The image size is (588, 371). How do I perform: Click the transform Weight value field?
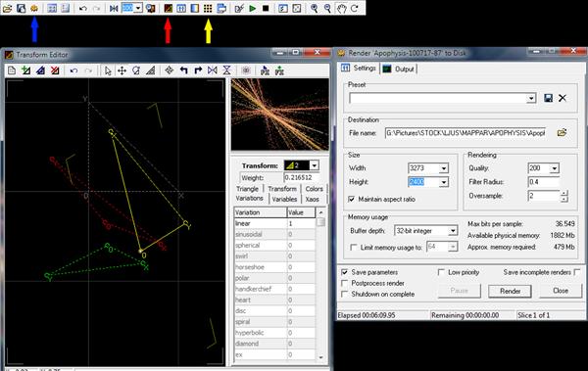[x=302, y=177]
